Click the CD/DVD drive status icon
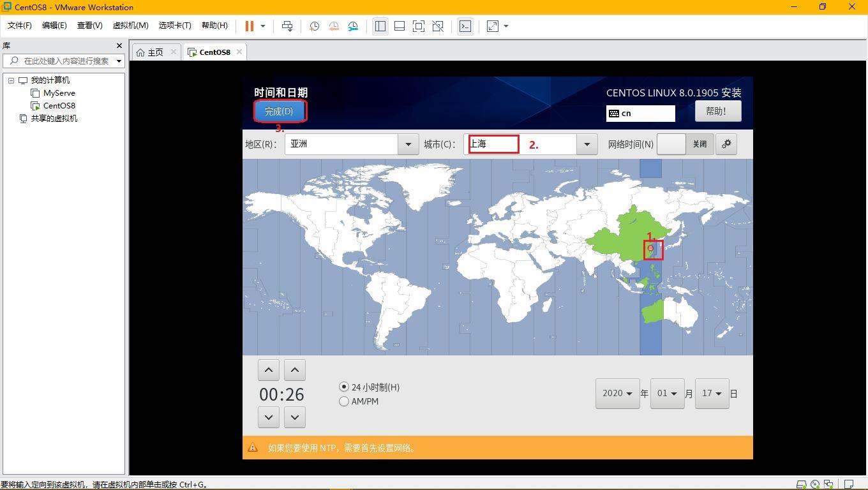The image size is (868, 490). (x=815, y=484)
